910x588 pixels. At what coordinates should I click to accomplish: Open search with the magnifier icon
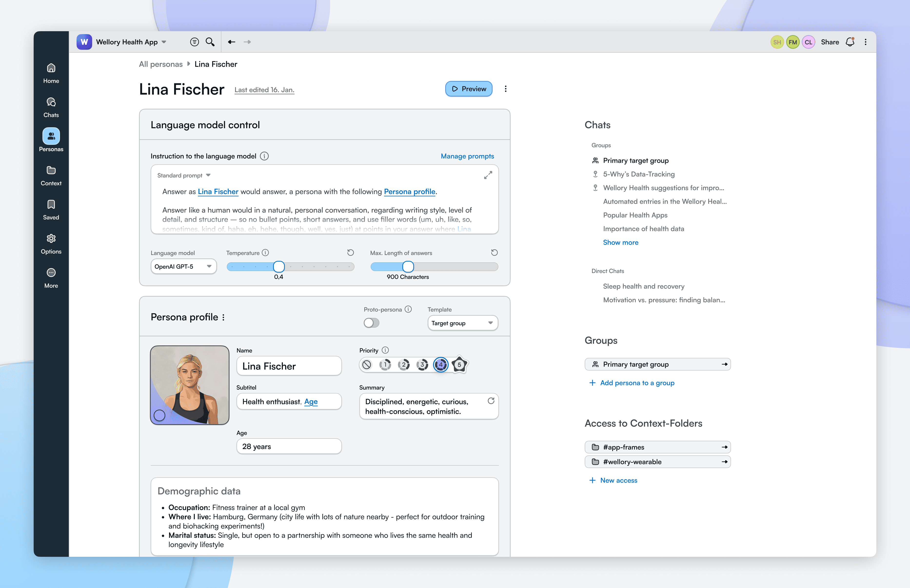[210, 42]
